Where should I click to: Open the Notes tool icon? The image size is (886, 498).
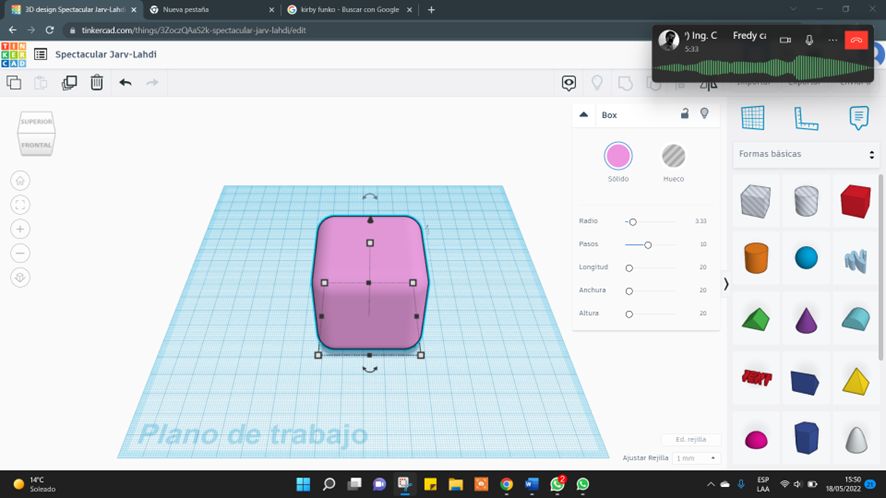[858, 118]
